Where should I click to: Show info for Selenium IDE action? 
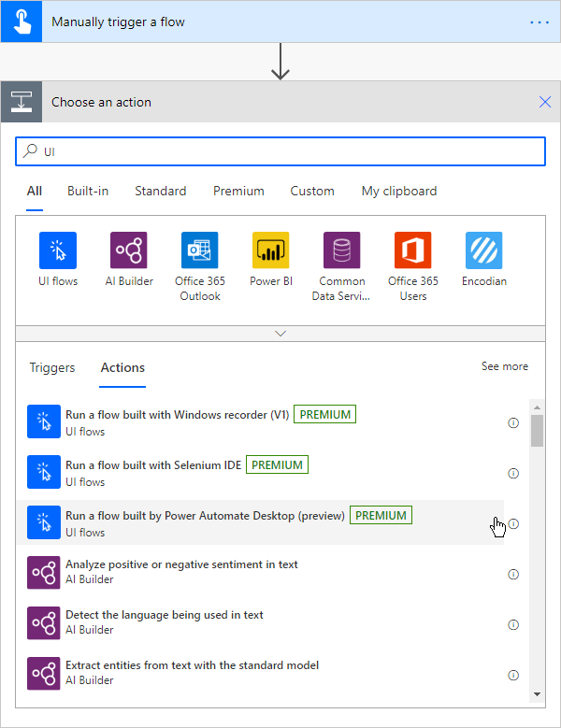click(x=513, y=474)
